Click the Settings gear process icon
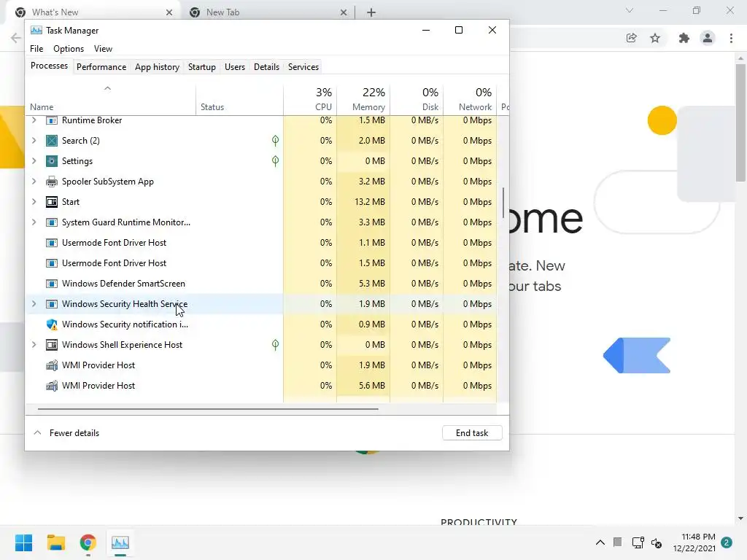Viewport: 747px width, 560px height. pos(52,161)
